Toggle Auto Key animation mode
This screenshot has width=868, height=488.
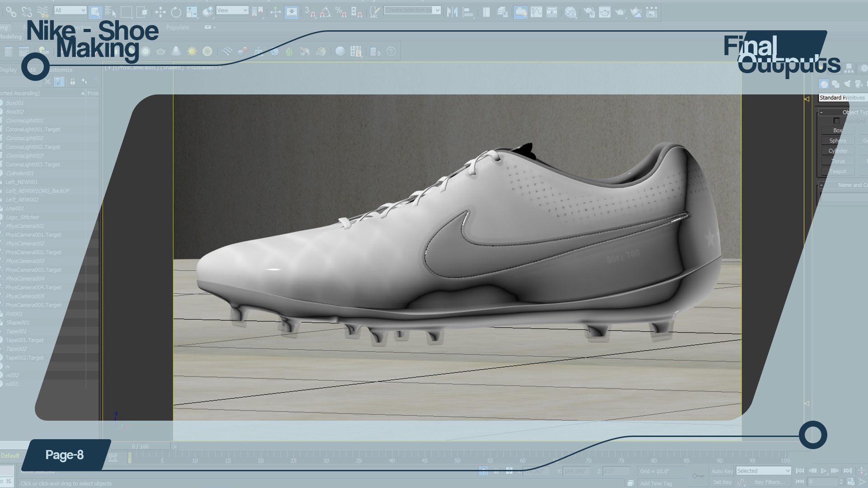tap(722, 471)
